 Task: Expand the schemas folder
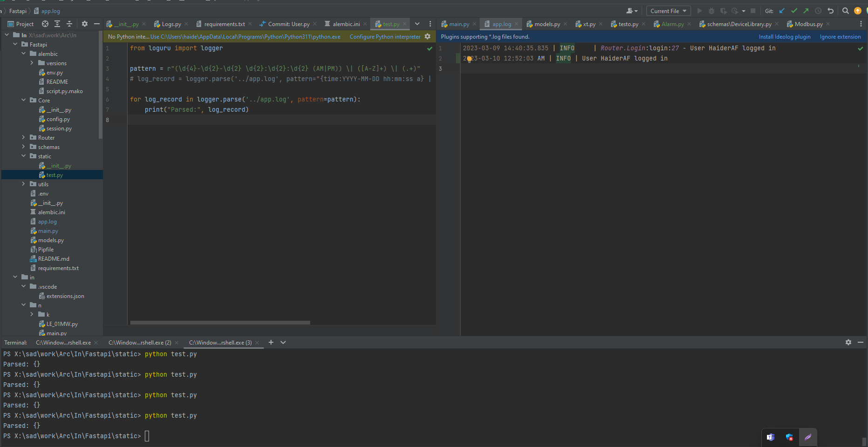23,147
